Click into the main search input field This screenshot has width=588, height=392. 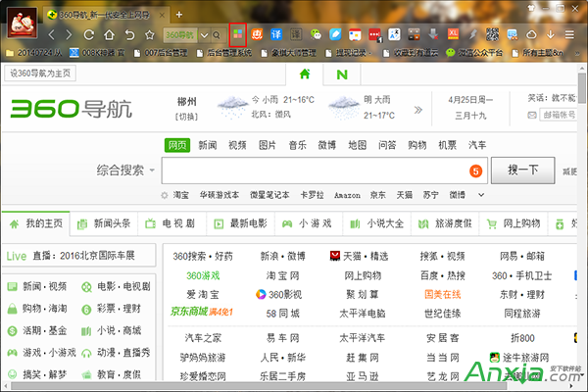point(314,171)
